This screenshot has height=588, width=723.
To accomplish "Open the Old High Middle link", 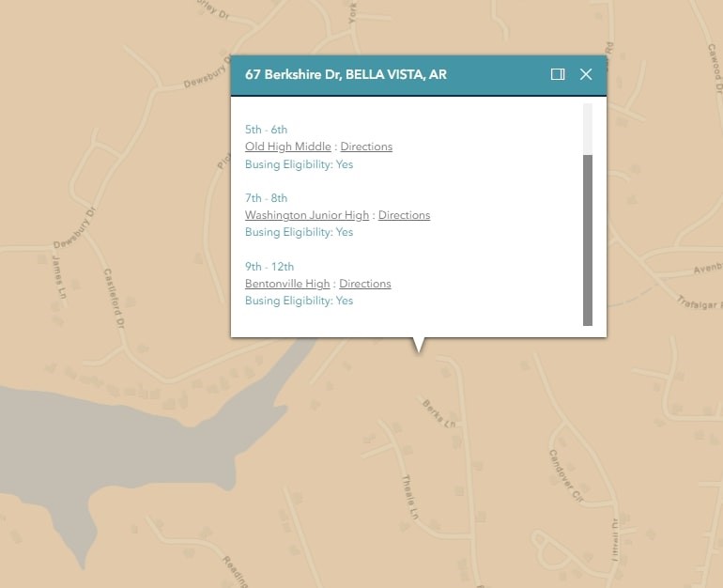I will point(287,147).
